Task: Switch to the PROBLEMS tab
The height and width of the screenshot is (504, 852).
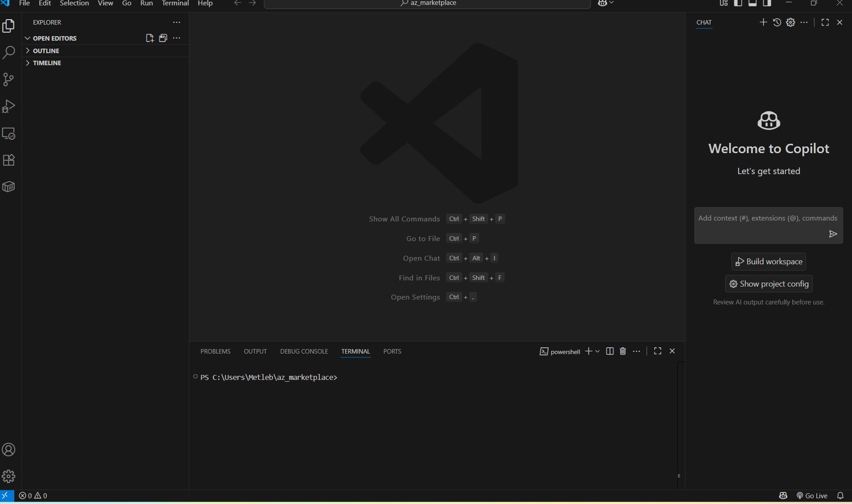Action: pos(215,351)
